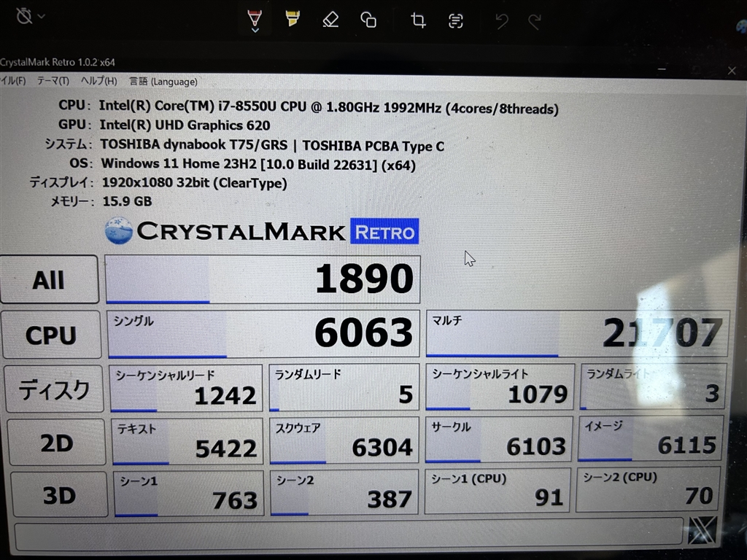Click the CrystalMark Retro 1.0.2 x64 title

point(58,62)
